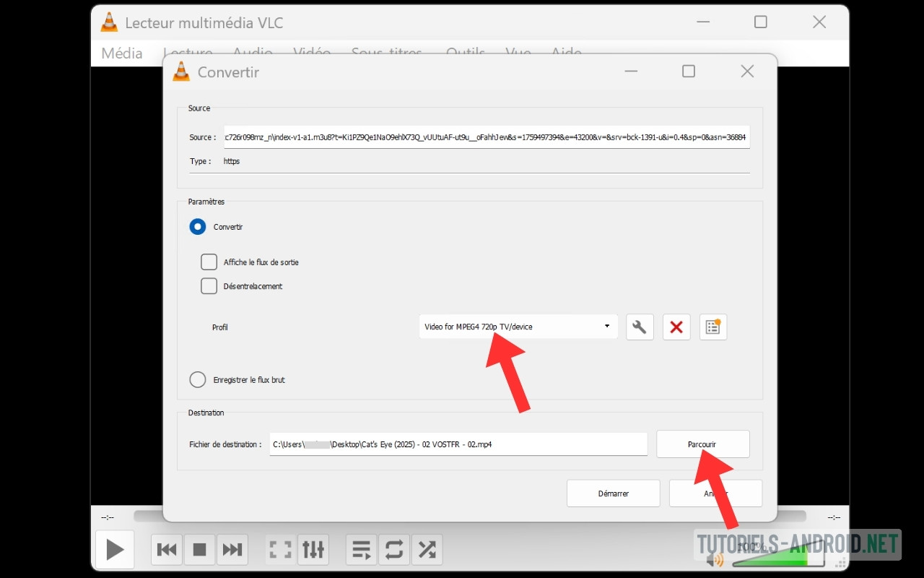
Task: Create a new profile icon button
Action: pos(713,327)
